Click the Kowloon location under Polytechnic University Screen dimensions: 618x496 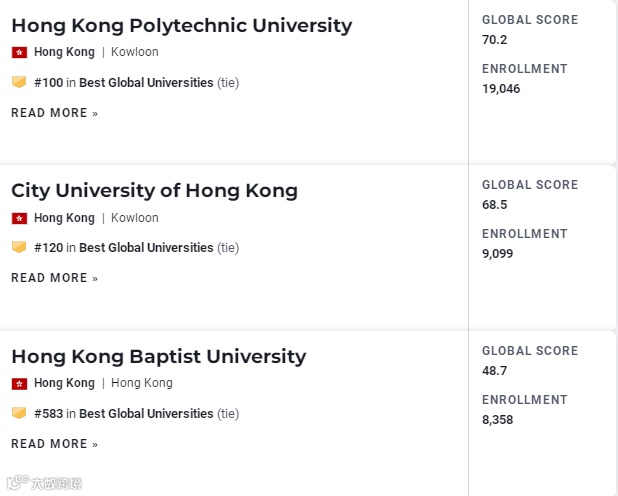[x=135, y=52]
